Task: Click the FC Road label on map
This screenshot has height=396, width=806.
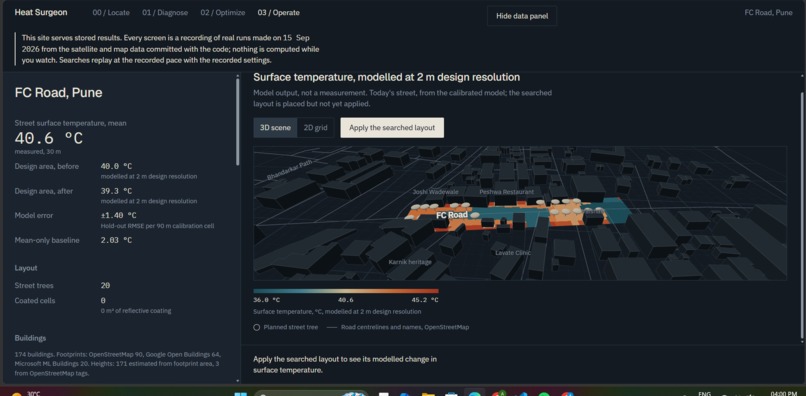Action: pyautogui.click(x=451, y=215)
